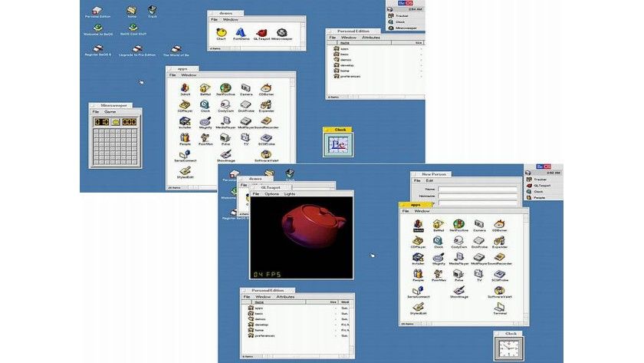Click the Nickname field in New Person
644x363 pixels.
[x=477, y=196]
